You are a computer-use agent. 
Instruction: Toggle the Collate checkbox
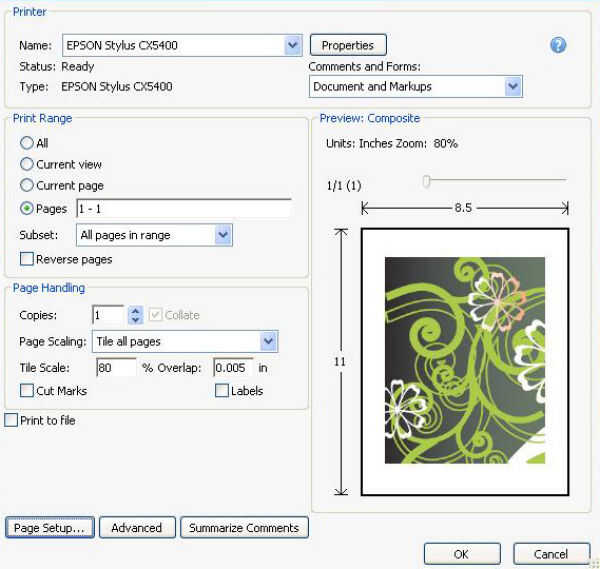[x=155, y=315]
